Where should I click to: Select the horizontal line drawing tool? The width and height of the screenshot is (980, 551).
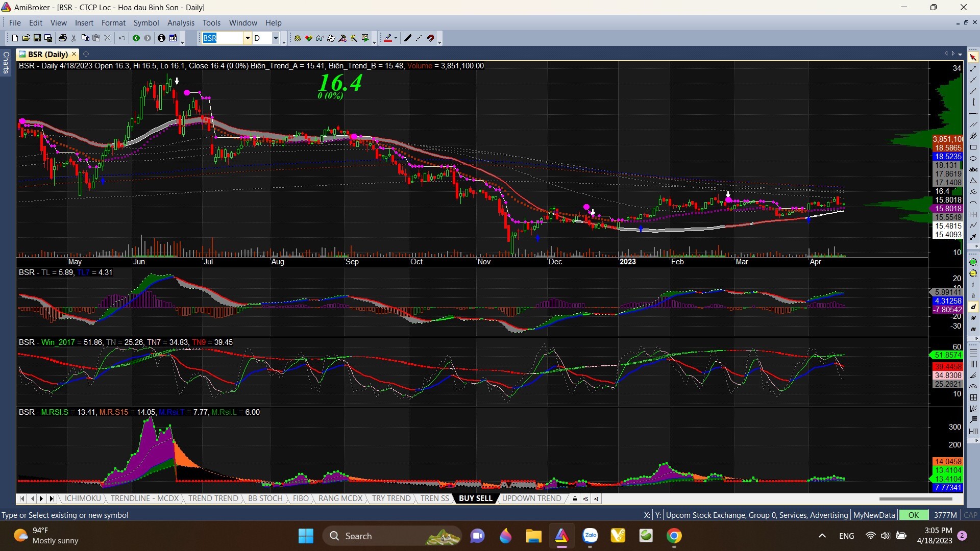[973, 114]
